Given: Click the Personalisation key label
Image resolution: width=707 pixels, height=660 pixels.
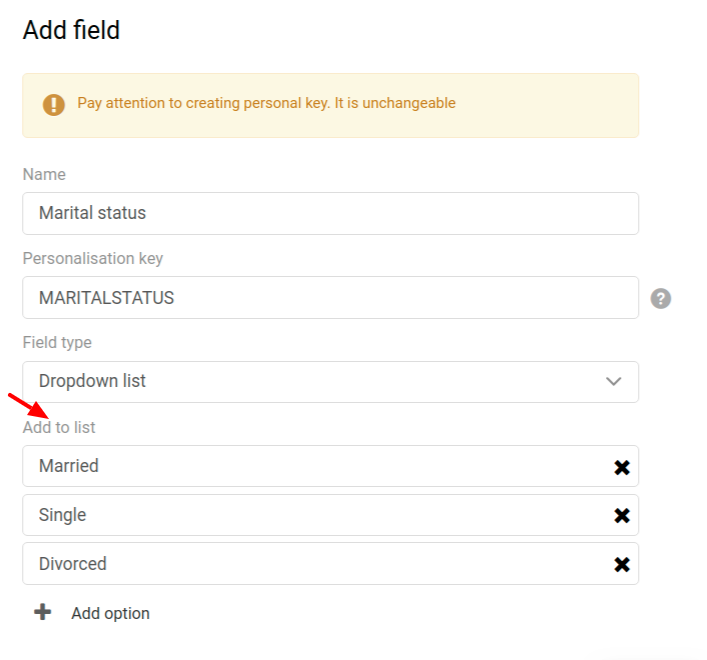Looking at the screenshot, I should pyautogui.click(x=93, y=259).
